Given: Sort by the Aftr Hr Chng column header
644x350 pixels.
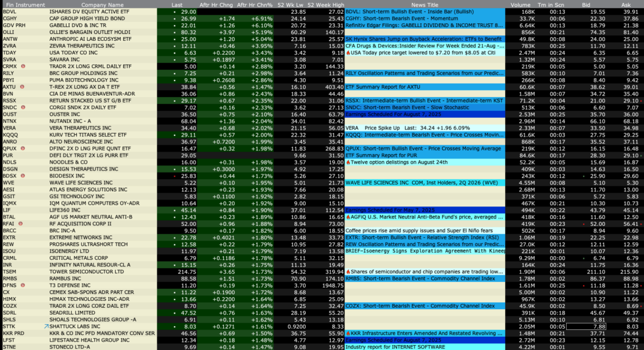Looking at the screenshot, I should 216,5.
